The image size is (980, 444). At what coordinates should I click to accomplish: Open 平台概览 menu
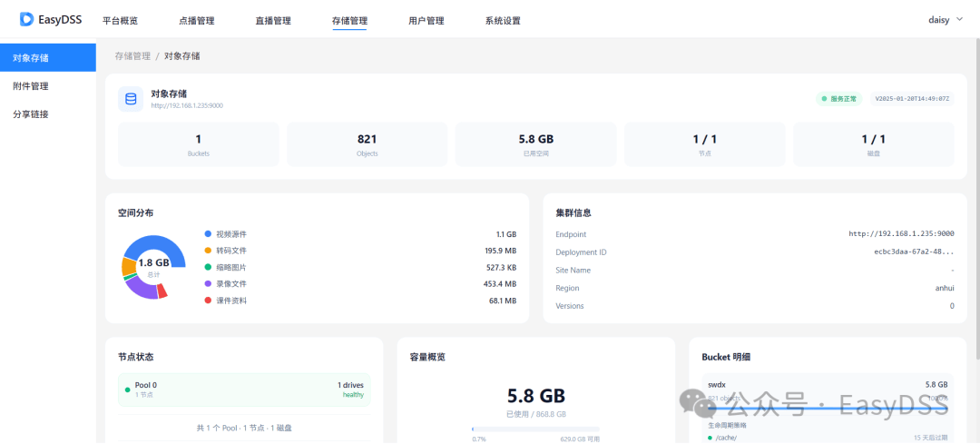[x=120, y=21]
